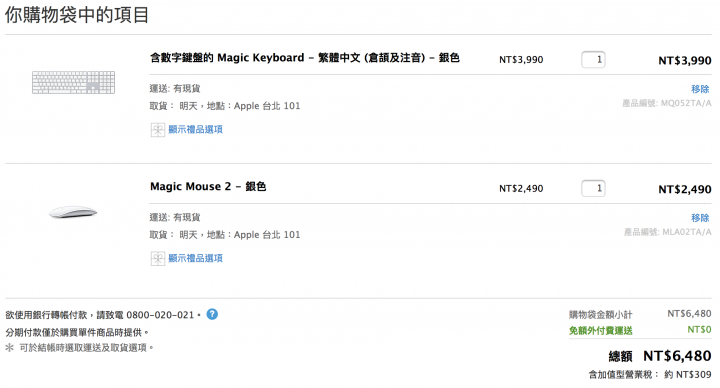
Task: Click the mouse unit price NT$2,490
Action: (x=521, y=188)
